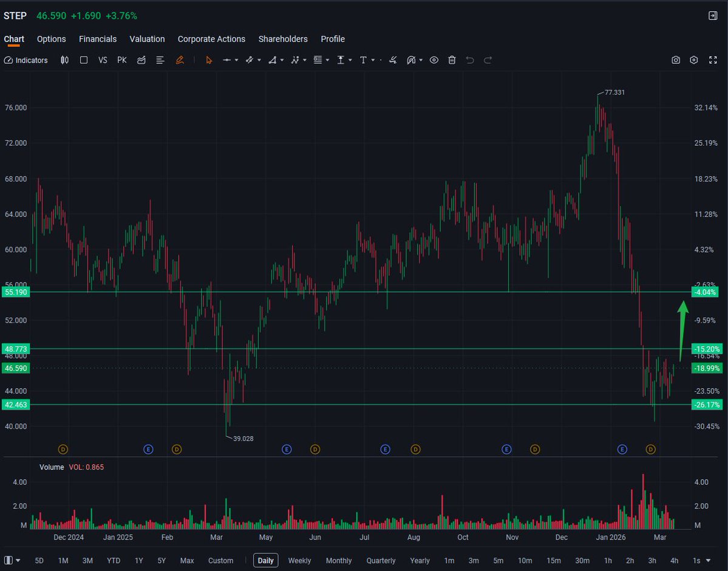This screenshot has width=728, height=571.
Task: Select the angle/triangle shape tool
Action: click(x=273, y=60)
